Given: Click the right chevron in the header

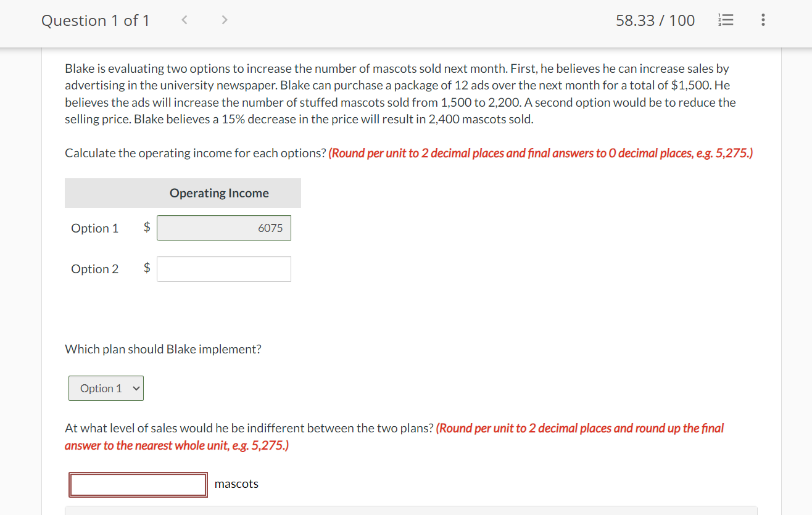Looking at the screenshot, I should (224, 19).
